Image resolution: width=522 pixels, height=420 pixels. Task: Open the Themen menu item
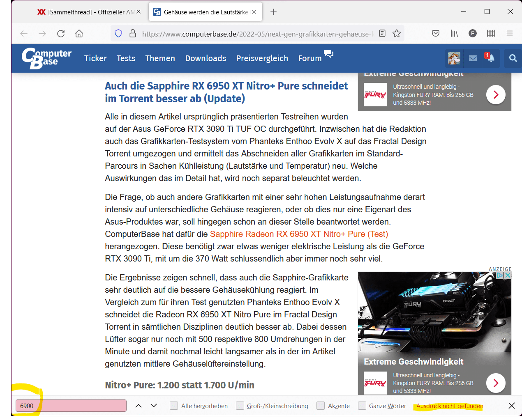click(x=160, y=58)
